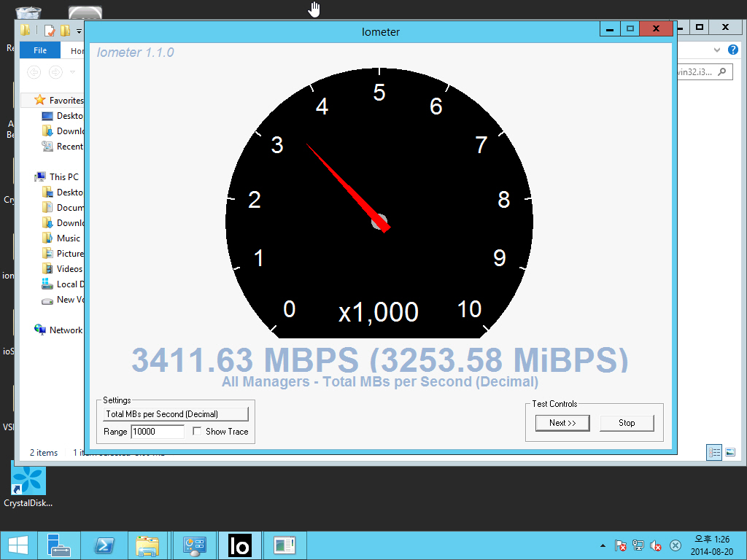Open File Explorer from the taskbar

pos(147,545)
